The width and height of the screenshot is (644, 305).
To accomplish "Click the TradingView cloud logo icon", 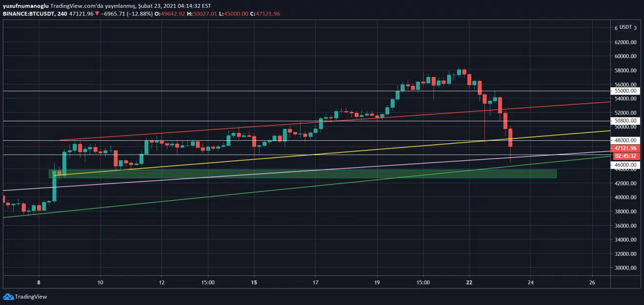I will [x=8, y=297].
